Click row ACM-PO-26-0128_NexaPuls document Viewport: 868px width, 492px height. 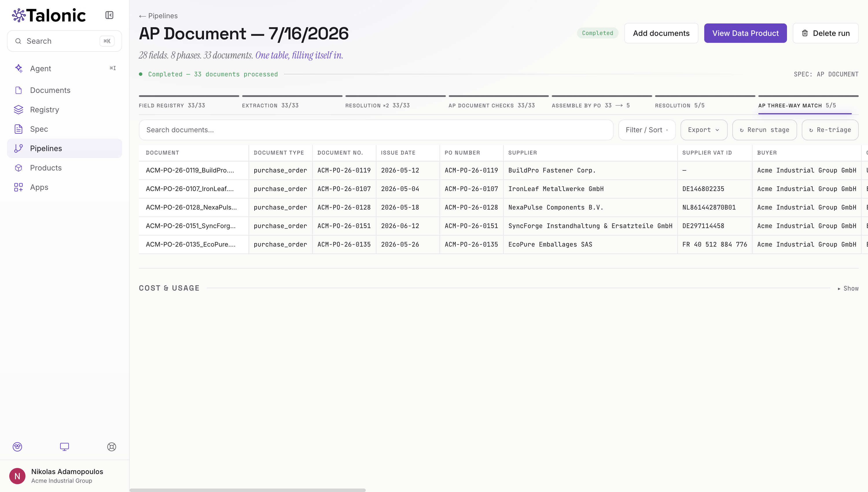191,208
